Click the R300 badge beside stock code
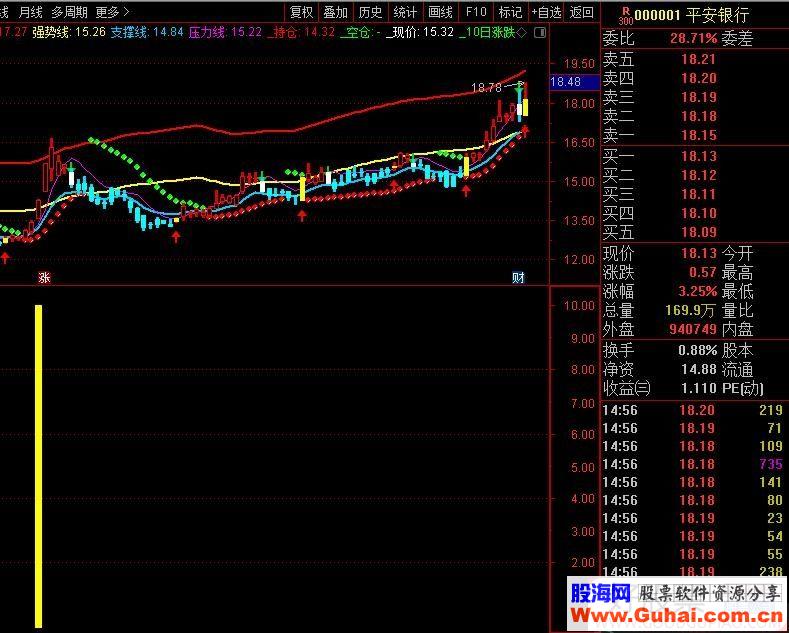789x633 pixels. 625,16
